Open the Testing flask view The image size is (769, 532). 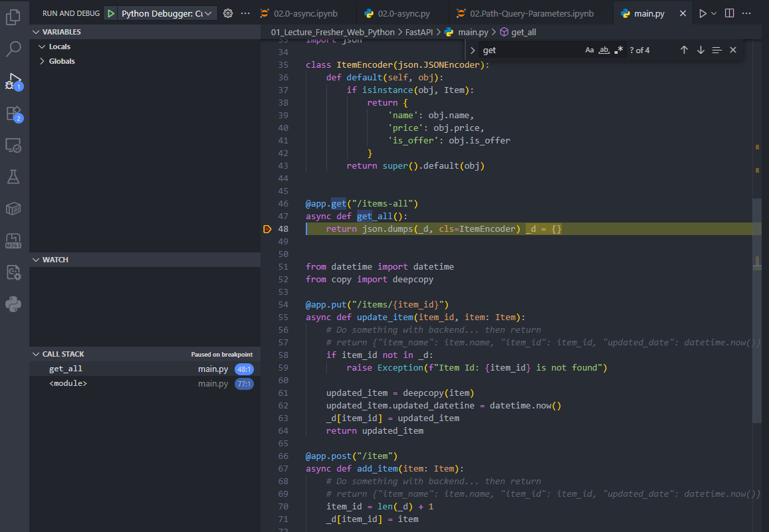[x=13, y=177]
